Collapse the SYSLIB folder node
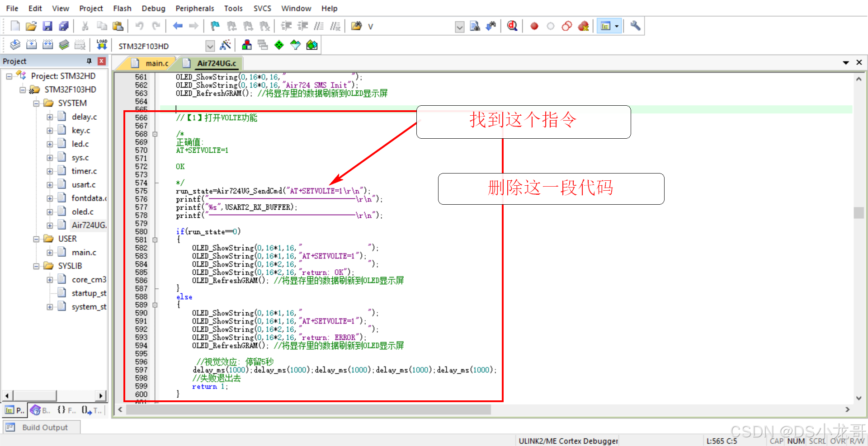This screenshot has width=868, height=446. click(36, 266)
